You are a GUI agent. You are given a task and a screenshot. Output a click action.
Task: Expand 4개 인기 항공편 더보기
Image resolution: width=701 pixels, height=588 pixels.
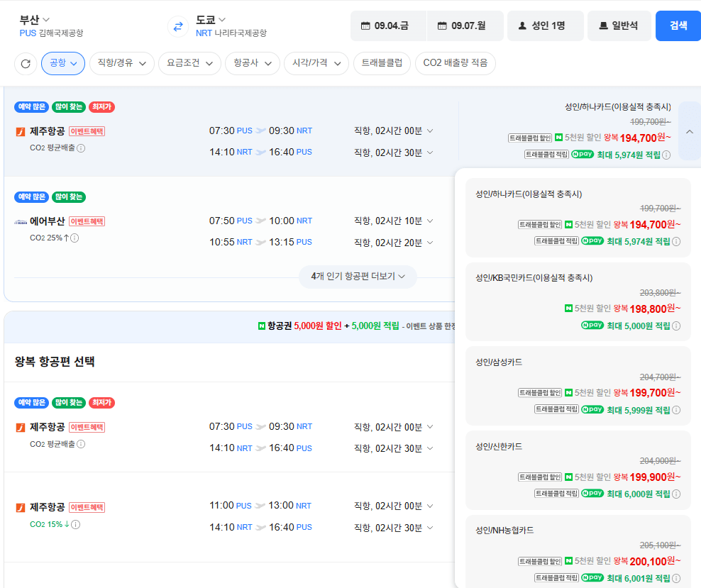[358, 277]
